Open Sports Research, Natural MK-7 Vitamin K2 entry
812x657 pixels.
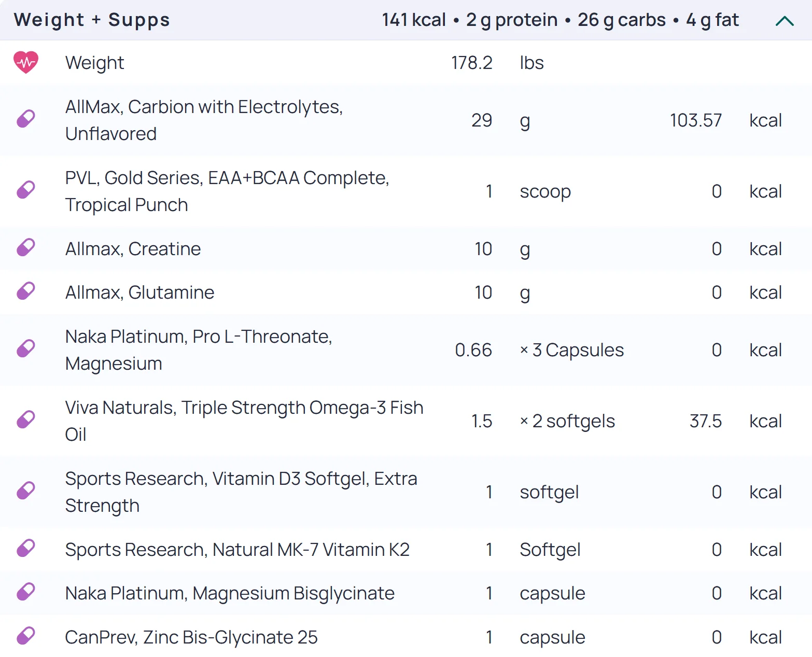click(x=237, y=550)
